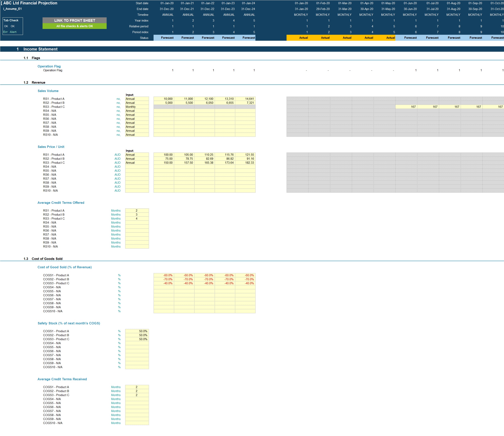Select COGS3 Product C -40.0% cell for year 3

(x=205, y=283)
